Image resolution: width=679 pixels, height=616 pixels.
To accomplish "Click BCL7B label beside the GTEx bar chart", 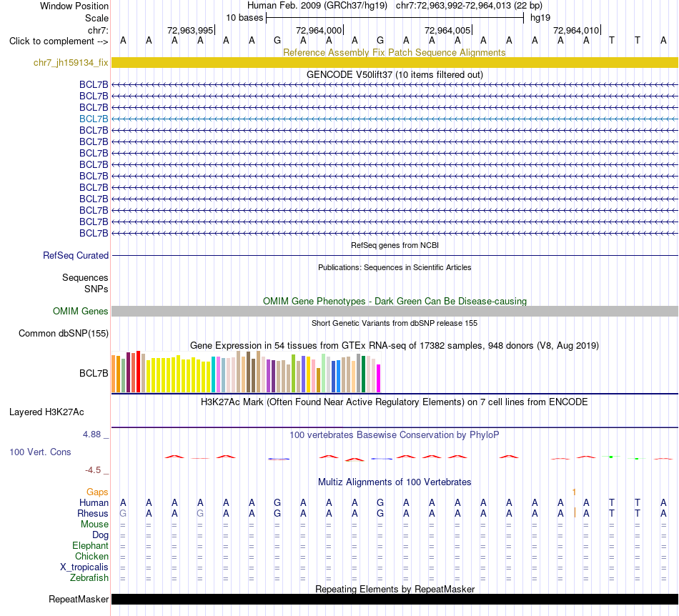I will 94,373.
